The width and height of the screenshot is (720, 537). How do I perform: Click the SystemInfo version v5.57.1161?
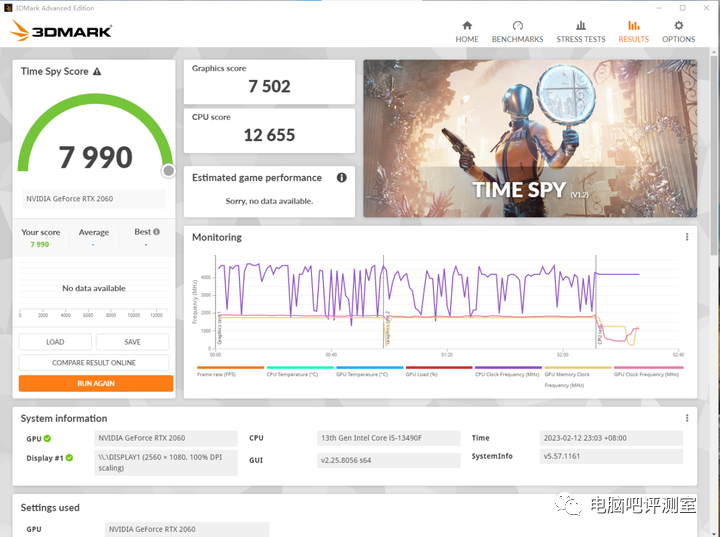[x=562, y=456]
